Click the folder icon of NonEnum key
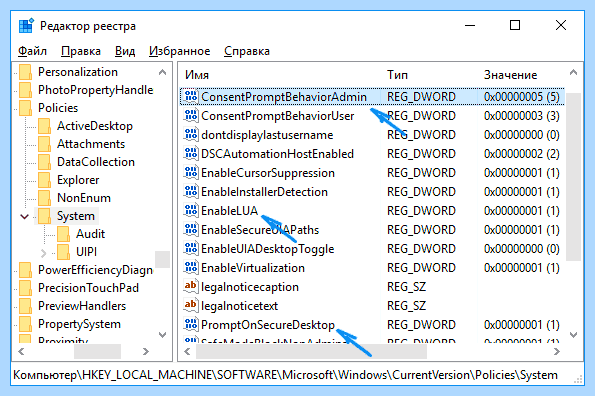Viewport: 595px width, 396px height. click(45, 198)
